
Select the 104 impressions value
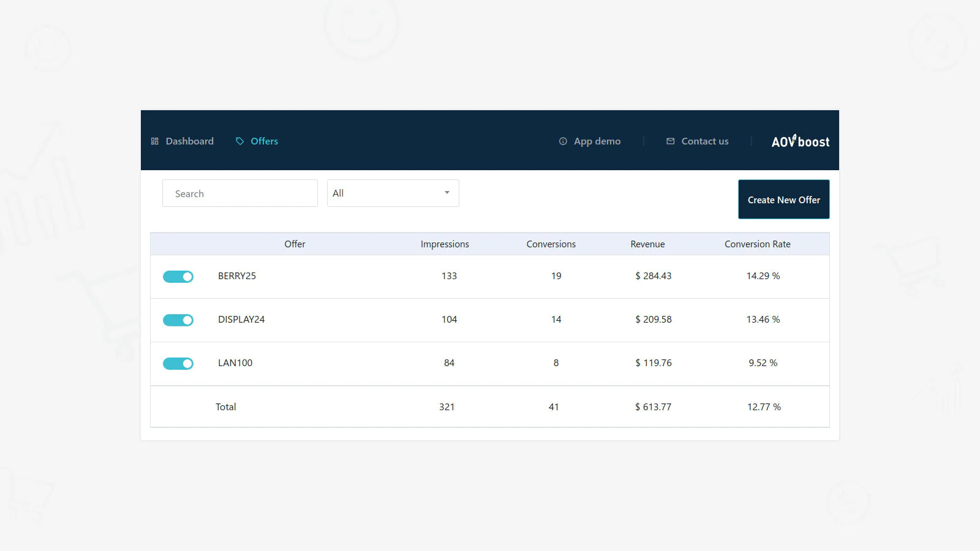coord(450,320)
